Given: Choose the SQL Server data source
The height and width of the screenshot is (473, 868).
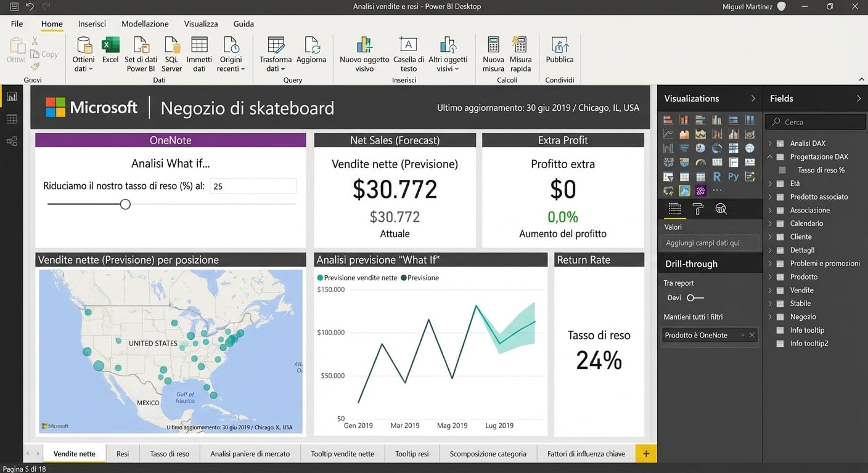Looking at the screenshot, I should coord(171,54).
